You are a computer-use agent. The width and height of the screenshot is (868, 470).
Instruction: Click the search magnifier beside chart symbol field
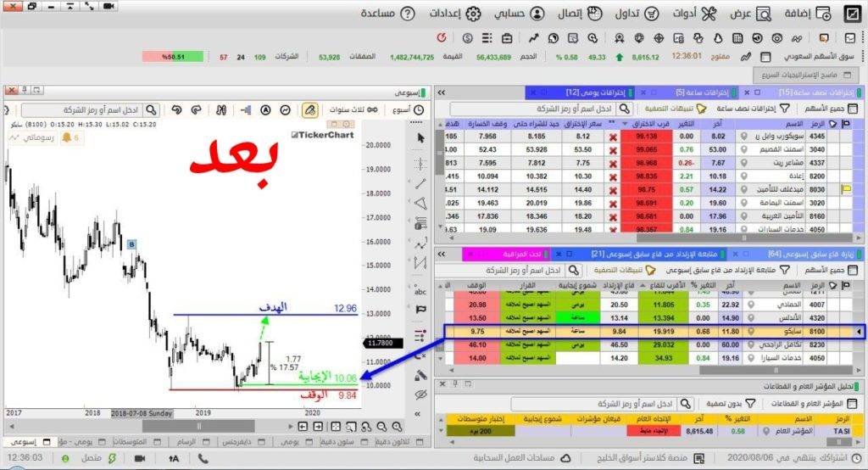151,109
